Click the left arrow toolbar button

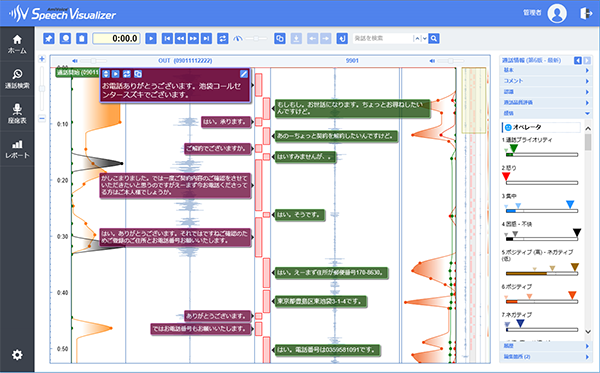coord(313,38)
